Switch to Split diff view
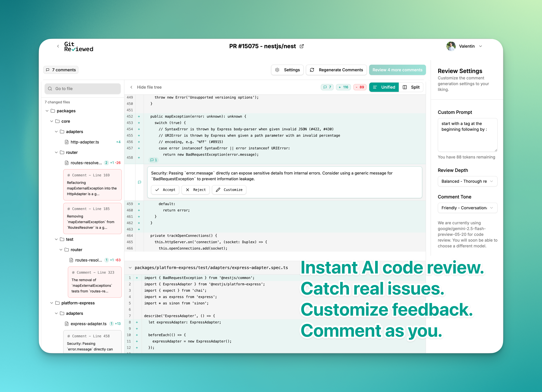Screen dimensions: 542x392 pos(411,87)
